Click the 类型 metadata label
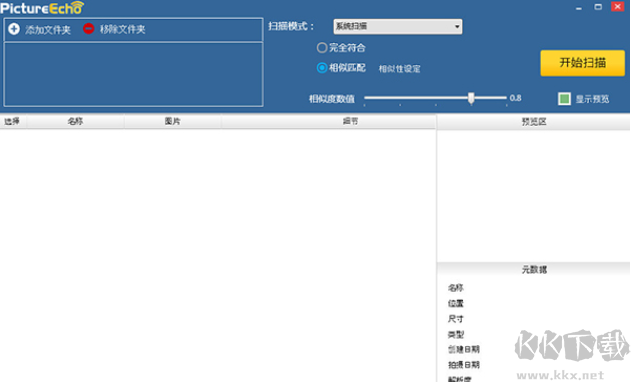The height and width of the screenshot is (382, 631). (456, 335)
